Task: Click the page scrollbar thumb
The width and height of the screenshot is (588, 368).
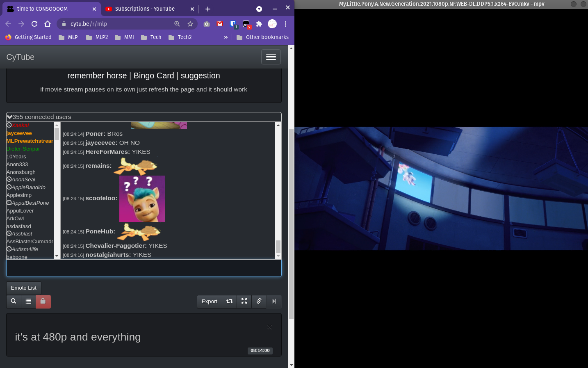Action: click(291, 224)
